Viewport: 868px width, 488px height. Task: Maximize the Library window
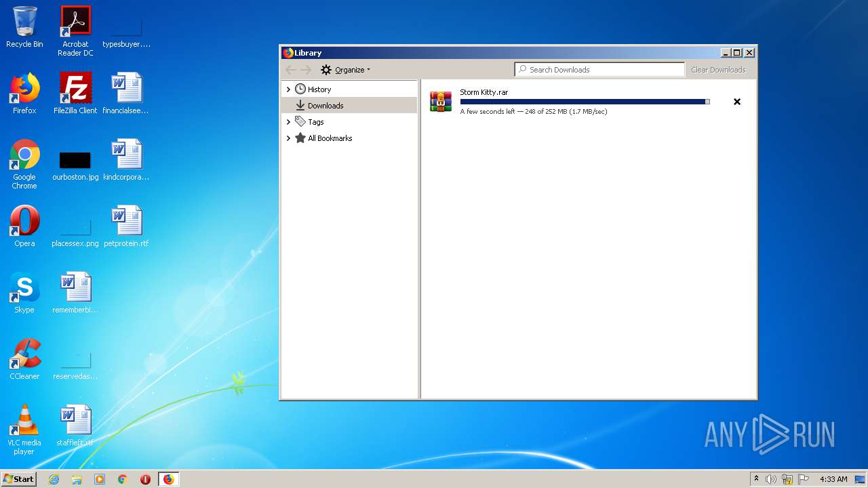737,53
